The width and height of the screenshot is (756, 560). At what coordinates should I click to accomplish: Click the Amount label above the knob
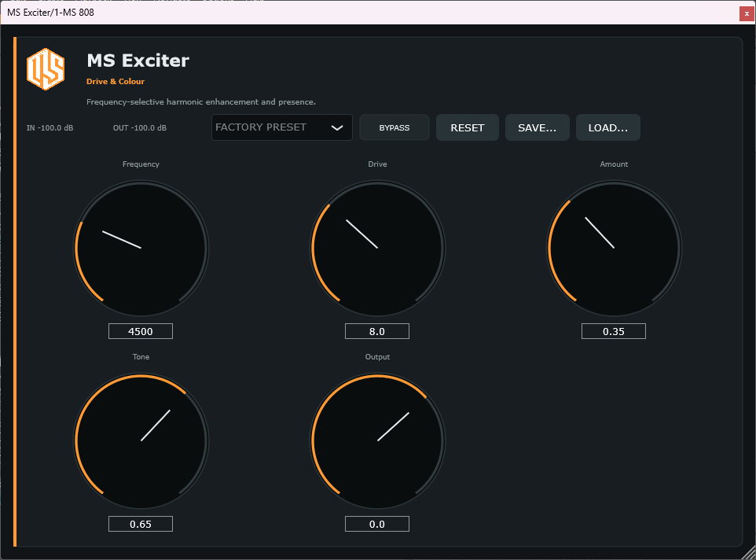point(614,164)
